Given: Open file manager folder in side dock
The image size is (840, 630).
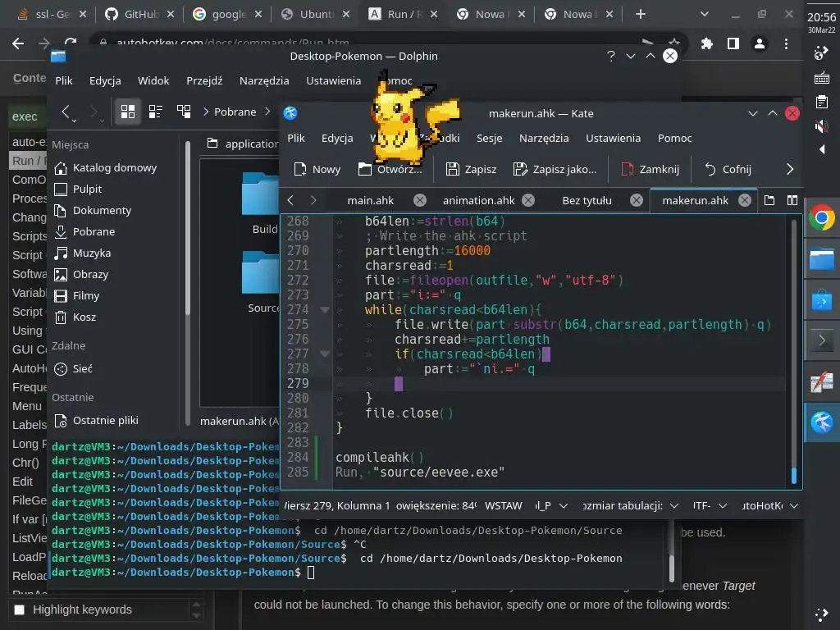Looking at the screenshot, I should point(821,258).
